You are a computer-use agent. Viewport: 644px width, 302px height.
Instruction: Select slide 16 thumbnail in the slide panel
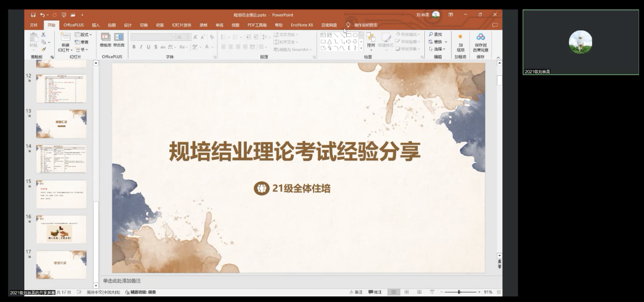tap(61, 229)
